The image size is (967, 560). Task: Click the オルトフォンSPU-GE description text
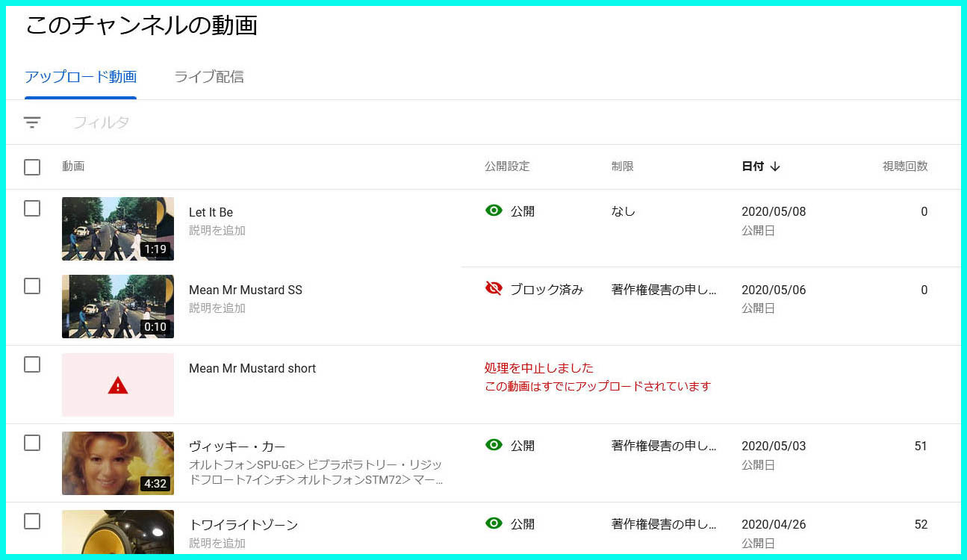point(316,472)
